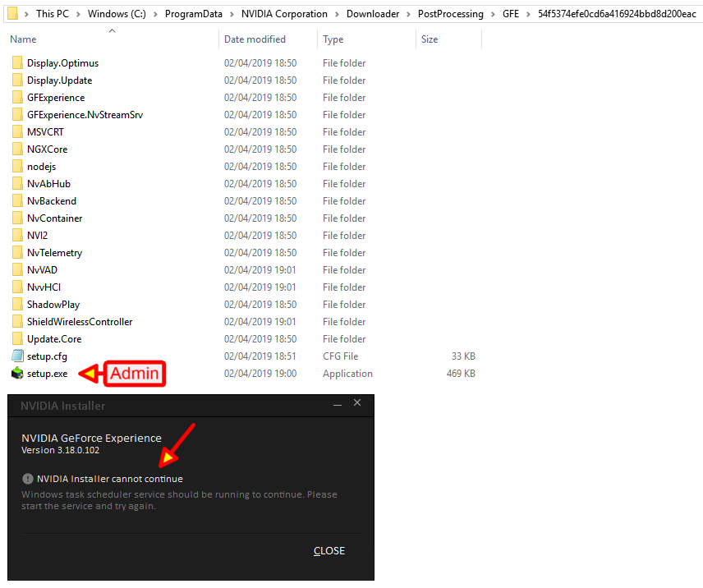Select the setup.exe file name

click(47, 374)
